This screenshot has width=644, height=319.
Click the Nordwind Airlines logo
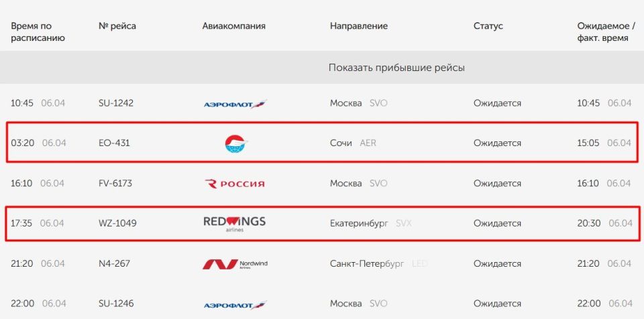pos(235,264)
